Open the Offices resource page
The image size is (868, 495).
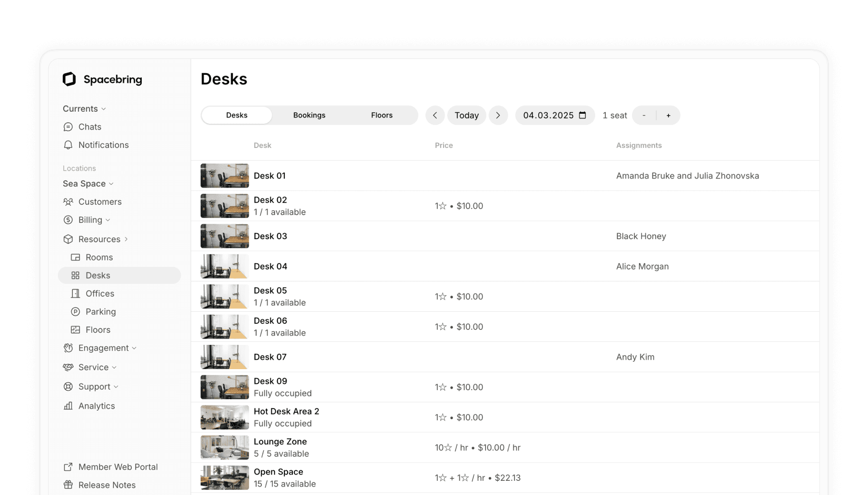(100, 293)
